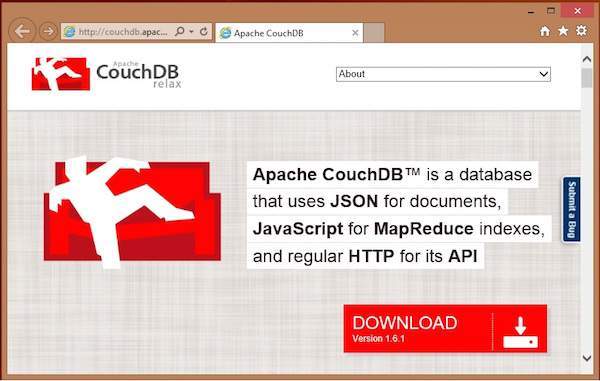Click the 'JavaScript for MapReduce indexes,' line
The width and height of the screenshot is (600, 381).
point(398,229)
